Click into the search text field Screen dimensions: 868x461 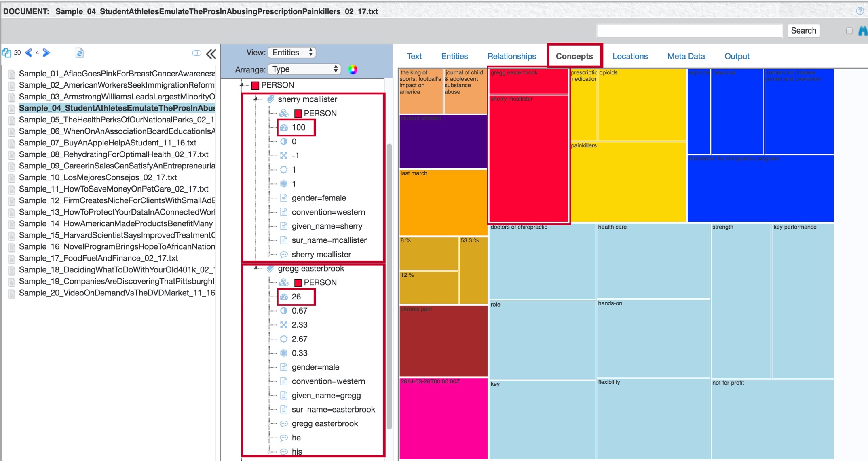tap(689, 31)
